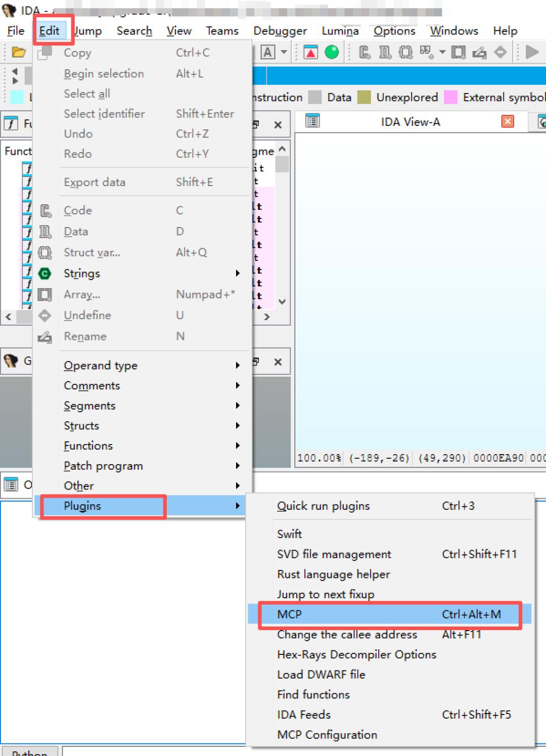
Task: Click the Struct var icon in Edit menu
Action: pos(45,252)
